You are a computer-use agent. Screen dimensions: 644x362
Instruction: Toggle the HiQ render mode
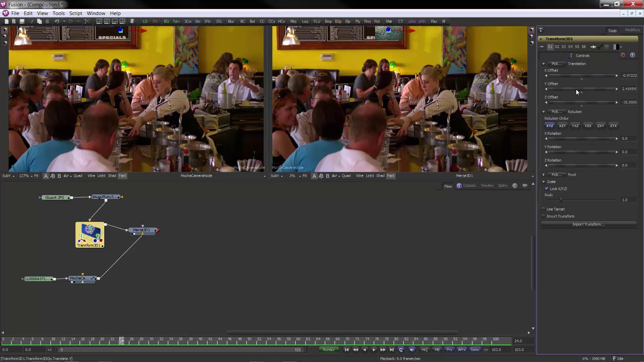coord(424,350)
